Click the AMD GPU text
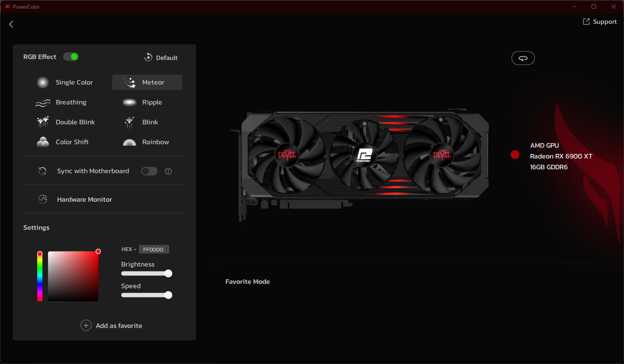624x364 pixels. click(x=544, y=145)
